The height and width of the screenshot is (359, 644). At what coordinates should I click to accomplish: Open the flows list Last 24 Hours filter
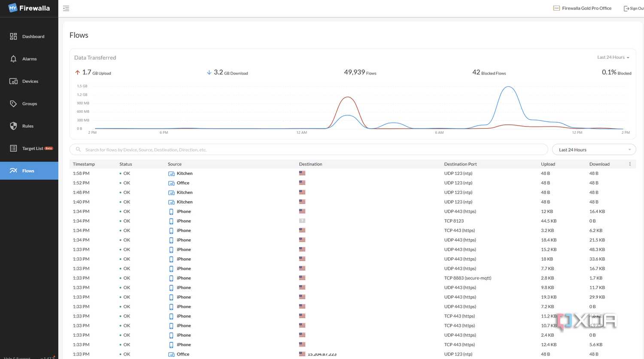pyautogui.click(x=594, y=150)
